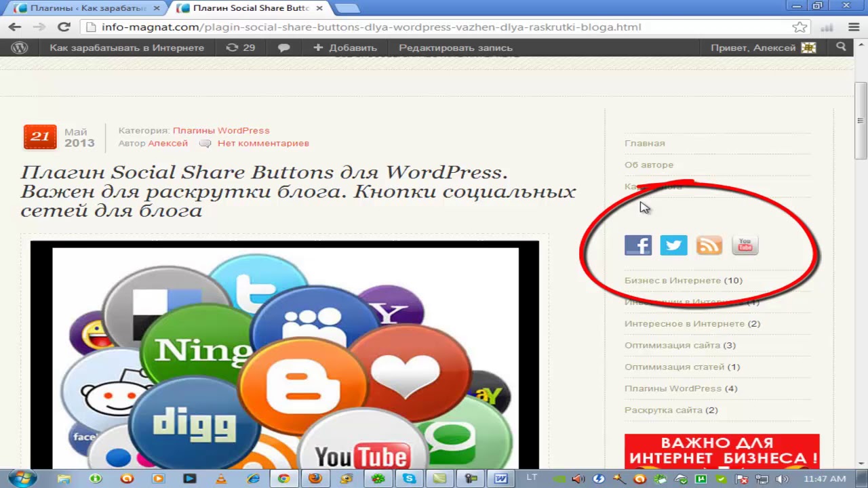
Task: Click the extension bars icon beside the star
Action: coord(827,27)
